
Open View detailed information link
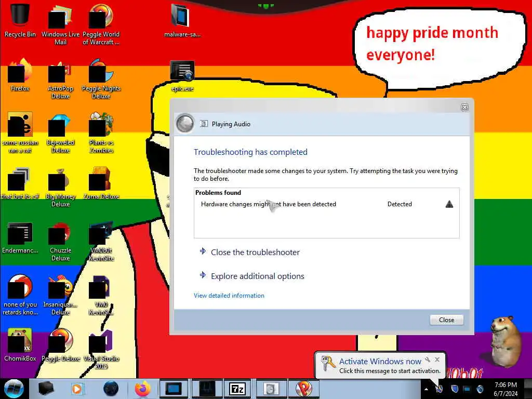[x=229, y=296]
